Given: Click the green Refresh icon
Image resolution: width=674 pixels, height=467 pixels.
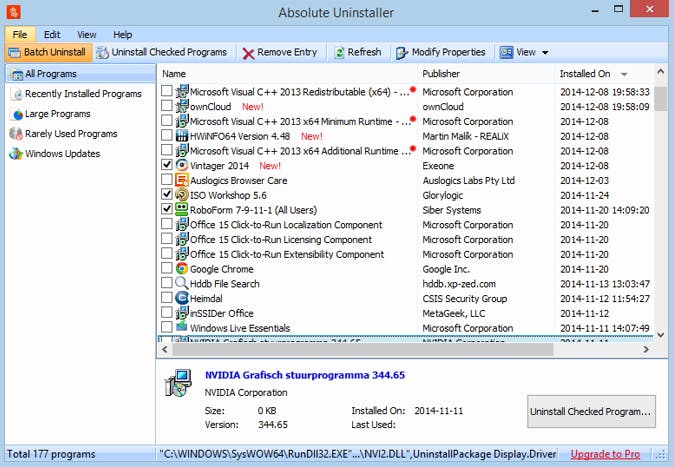Looking at the screenshot, I should pos(339,52).
